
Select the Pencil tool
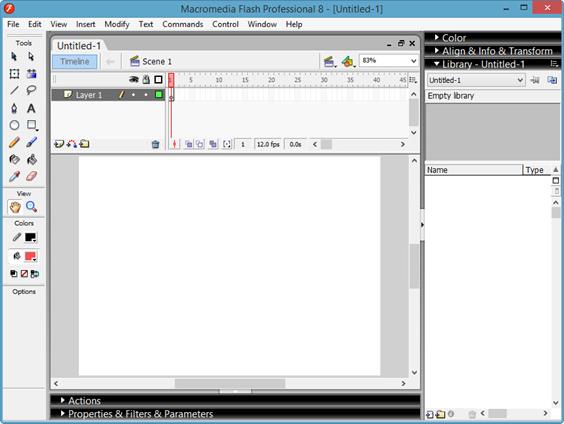coord(14,142)
